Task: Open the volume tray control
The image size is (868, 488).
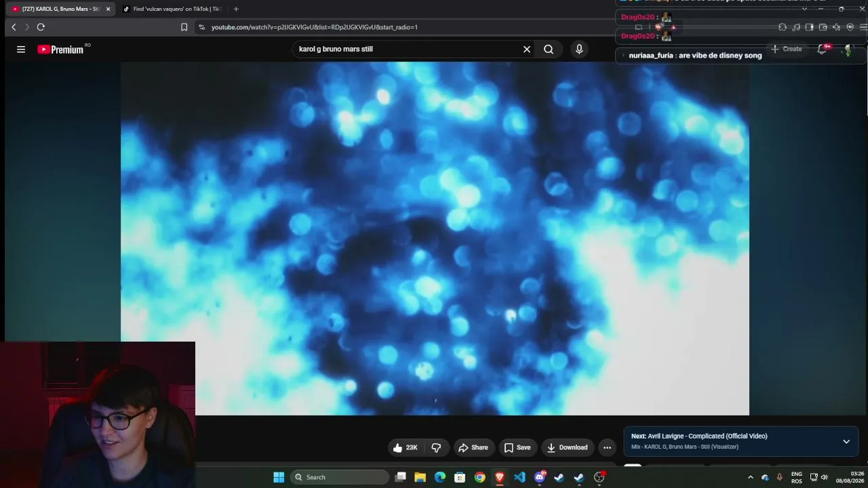Action: pyautogui.click(x=825, y=477)
